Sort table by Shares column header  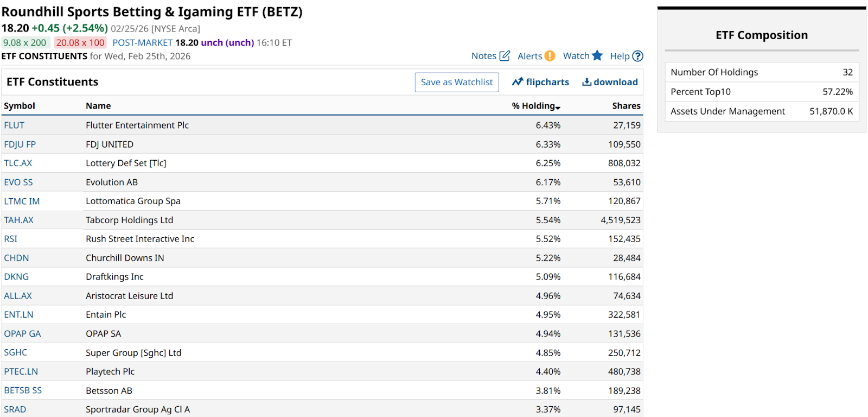(x=626, y=106)
